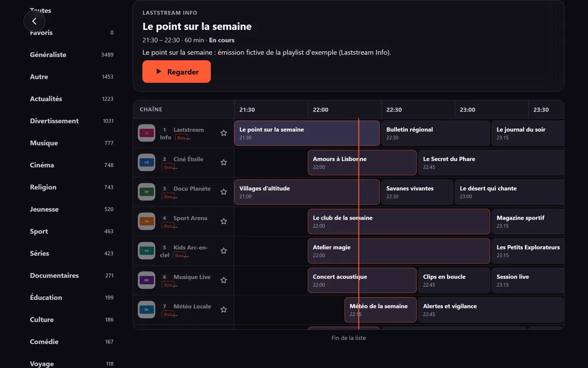
Task: Open the Le club de la semaine program
Action: [x=399, y=222]
